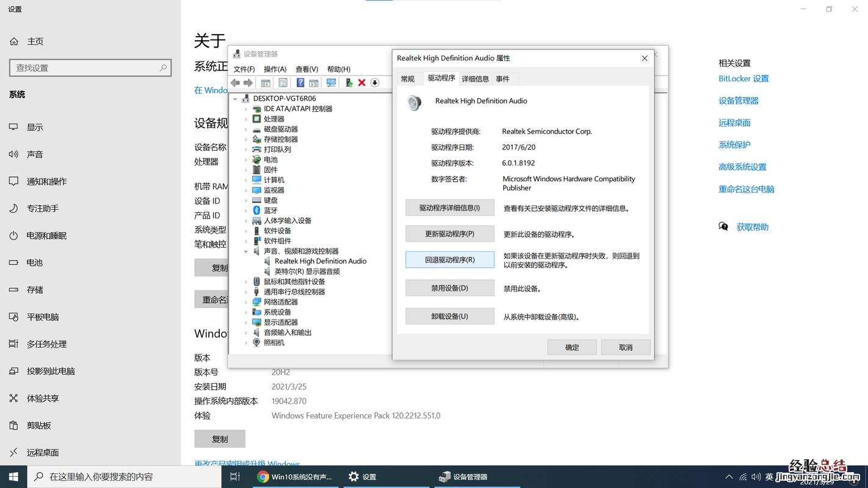Click the 驱动程序详细信息(I) button
This screenshot has width=868, height=488.
coord(450,208)
